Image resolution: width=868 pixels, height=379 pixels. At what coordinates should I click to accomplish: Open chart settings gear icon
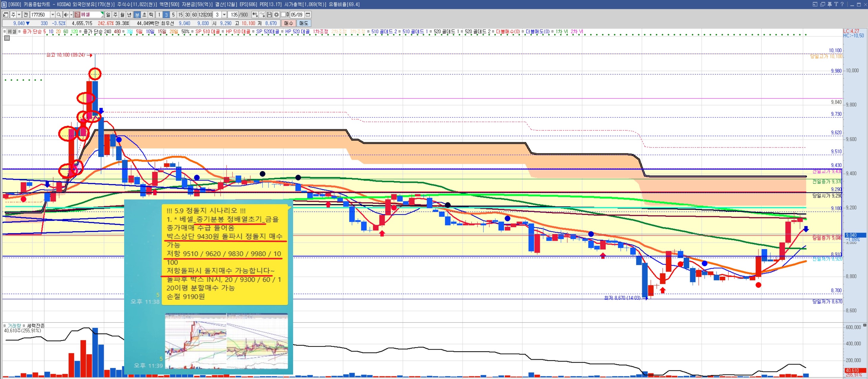point(276,15)
